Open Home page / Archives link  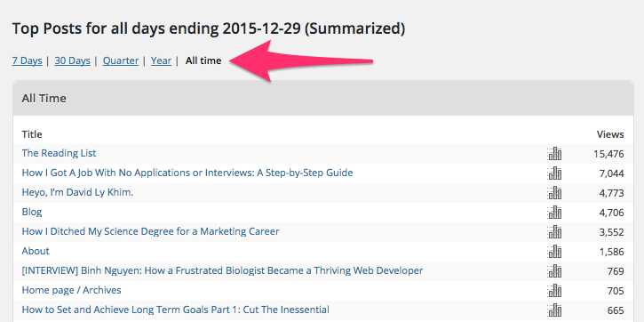[71, 290]
